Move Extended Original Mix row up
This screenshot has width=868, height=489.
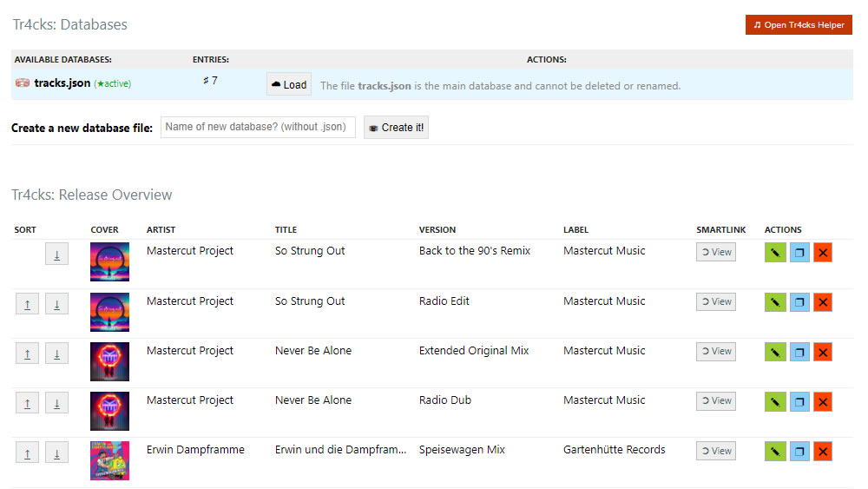point(27,354)
